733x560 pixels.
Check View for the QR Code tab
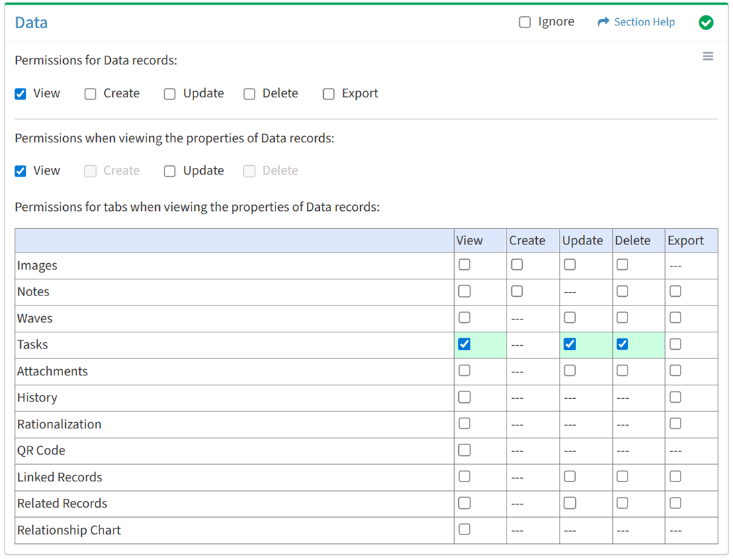(464, 451)
